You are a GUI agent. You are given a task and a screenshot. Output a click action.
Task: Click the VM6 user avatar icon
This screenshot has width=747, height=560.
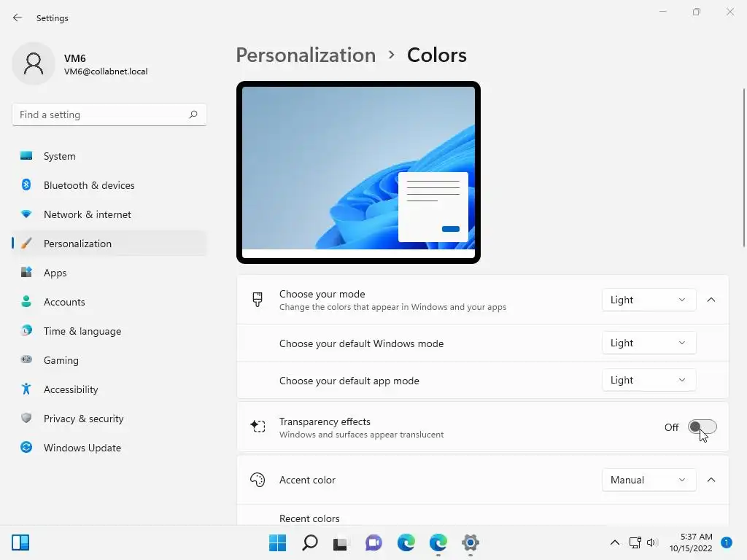(34, 63)
